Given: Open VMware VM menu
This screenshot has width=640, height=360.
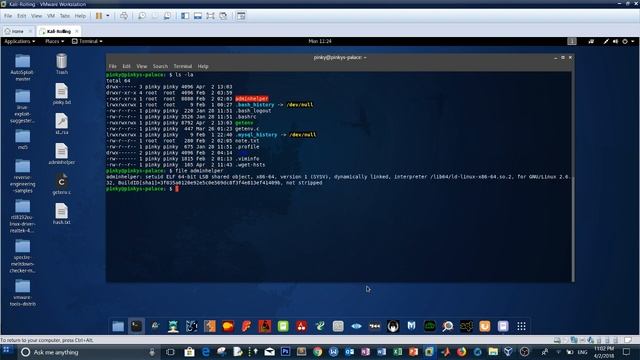Looking at the screenshot, I should click(x=51, y=16).
